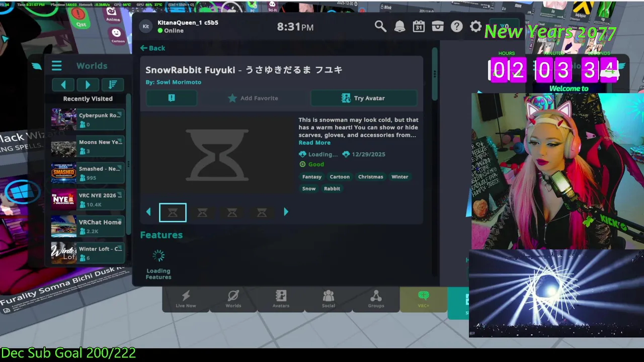Click the main avatar preview image
Screen dimensions: 644x362
coord(217,154)
